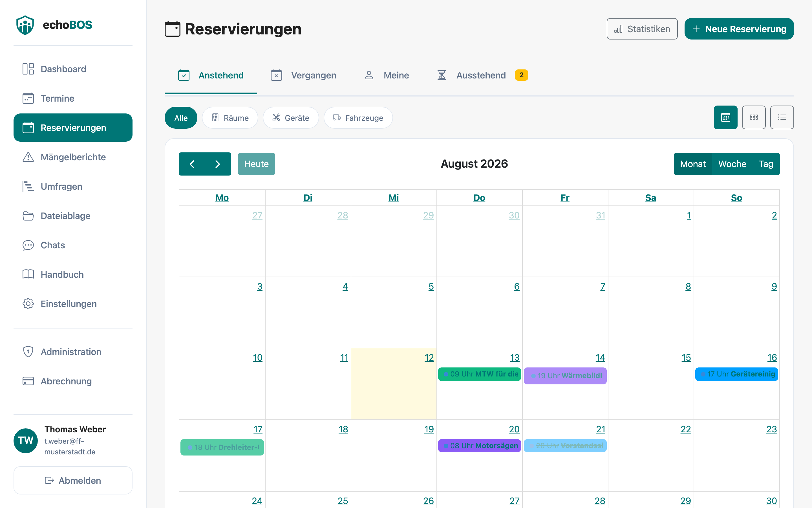Select the Alle filter

181,118
